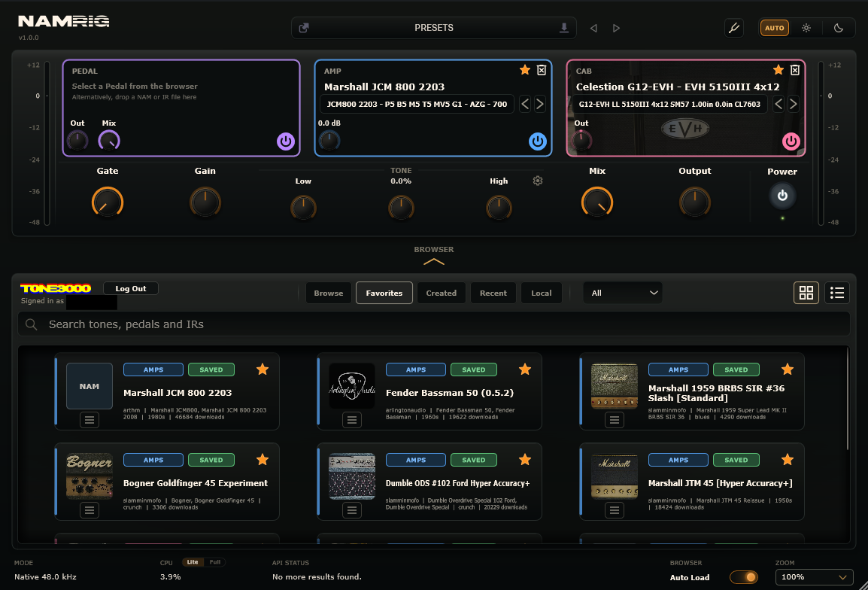This screenshot has height=590, width=868.
Task: Switch browser to list view
Action: point(837,293)
